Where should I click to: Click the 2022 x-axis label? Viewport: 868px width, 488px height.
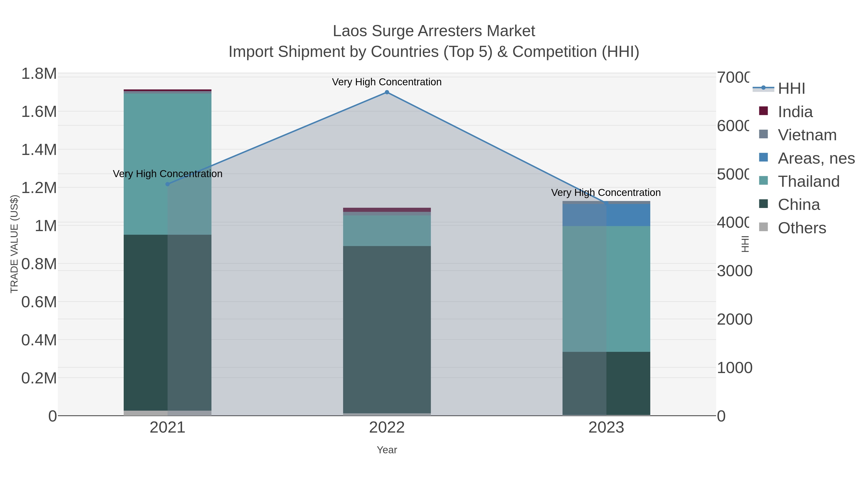(x=387, y=428)
